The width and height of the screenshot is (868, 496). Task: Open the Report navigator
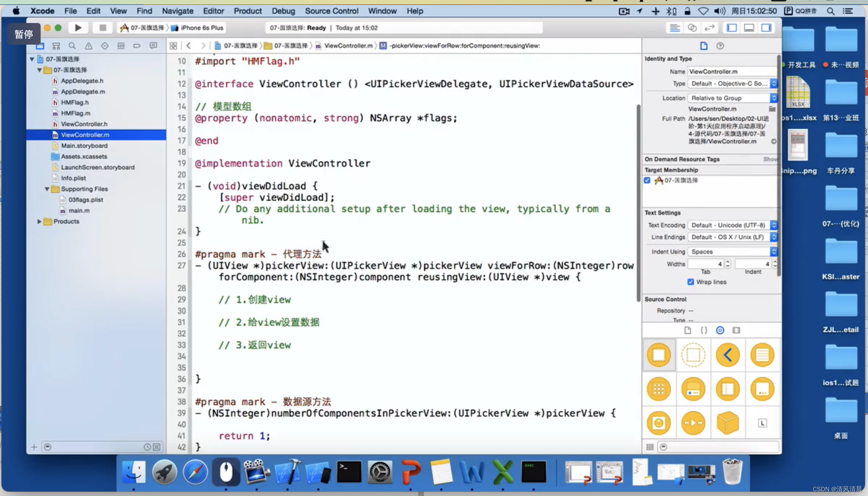point(153,46)
